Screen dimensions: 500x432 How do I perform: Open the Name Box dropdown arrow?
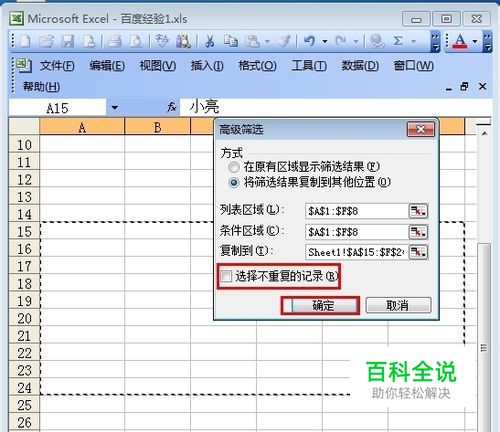coord(115,108)
